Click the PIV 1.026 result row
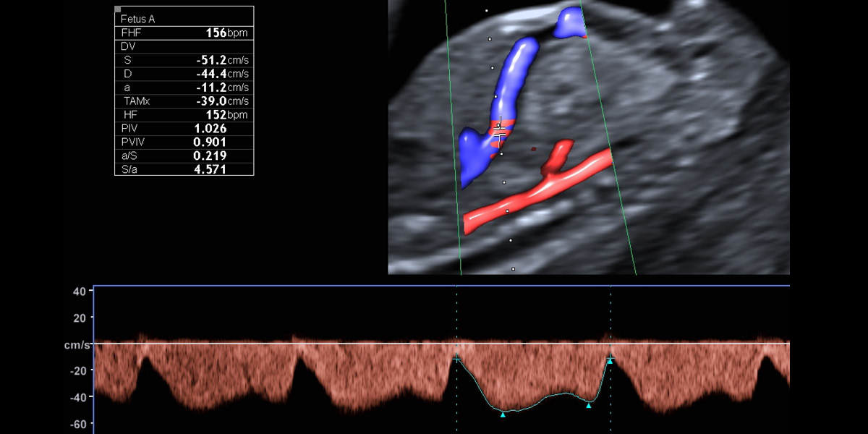868x434 pixels. click(184, 129)
